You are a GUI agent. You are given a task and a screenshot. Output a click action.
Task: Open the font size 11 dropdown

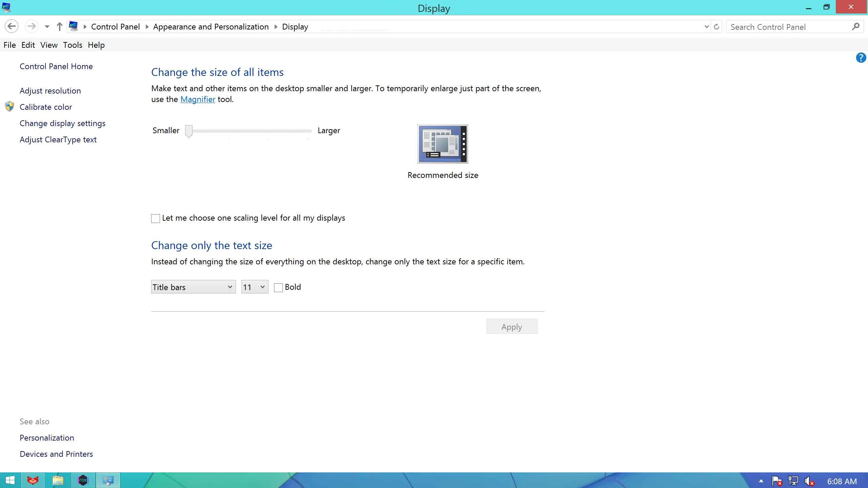point(255,287)
